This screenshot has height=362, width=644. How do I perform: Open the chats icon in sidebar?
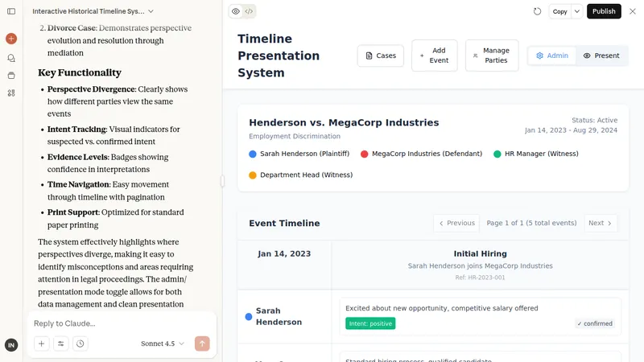point(11,58)
